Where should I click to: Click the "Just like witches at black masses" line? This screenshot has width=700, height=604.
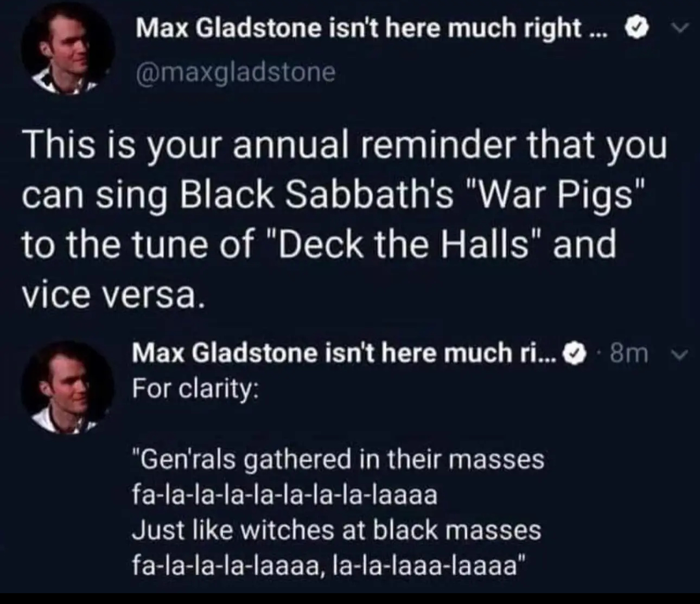coord(336,530)
